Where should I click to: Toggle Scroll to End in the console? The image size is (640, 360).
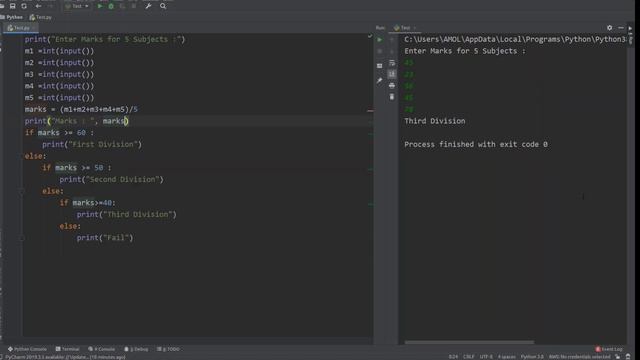coord(392,74)
